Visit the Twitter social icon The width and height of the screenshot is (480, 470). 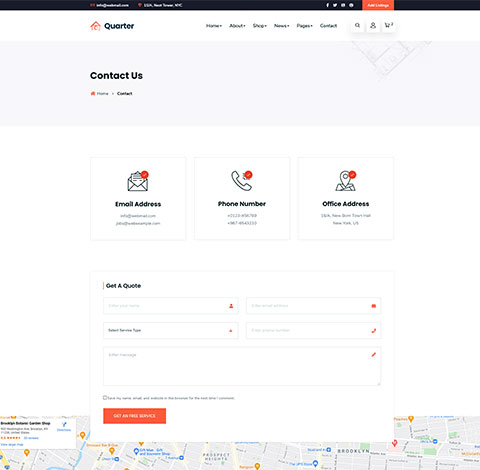[x=335, y=5]
